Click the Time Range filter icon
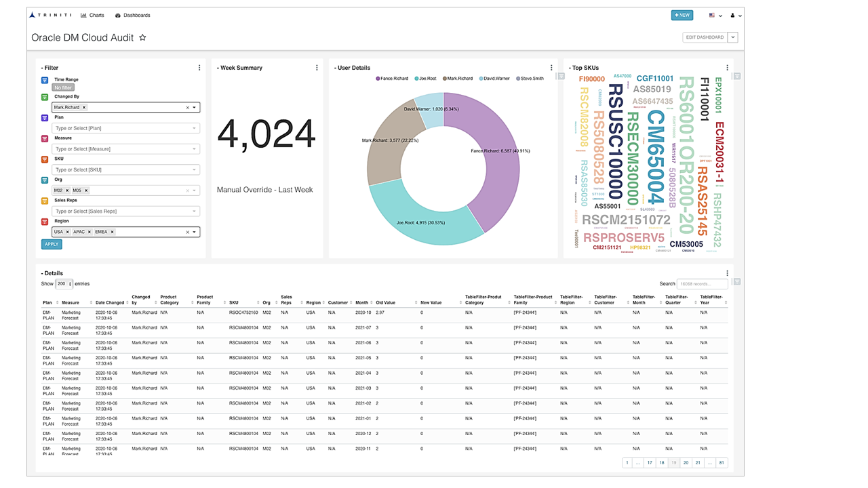 (x=45, y=80)
